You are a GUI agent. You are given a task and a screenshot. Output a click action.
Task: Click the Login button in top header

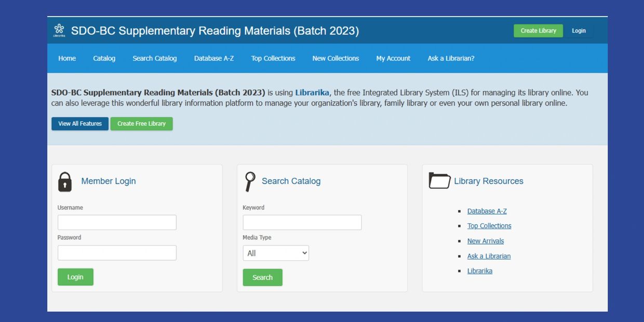coord(579,31)
